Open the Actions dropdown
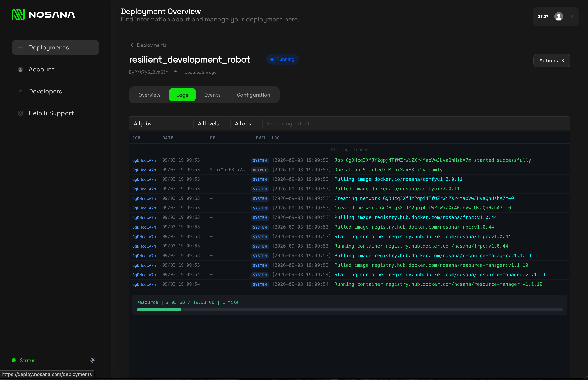588x380 pixels. click(552, 60)
